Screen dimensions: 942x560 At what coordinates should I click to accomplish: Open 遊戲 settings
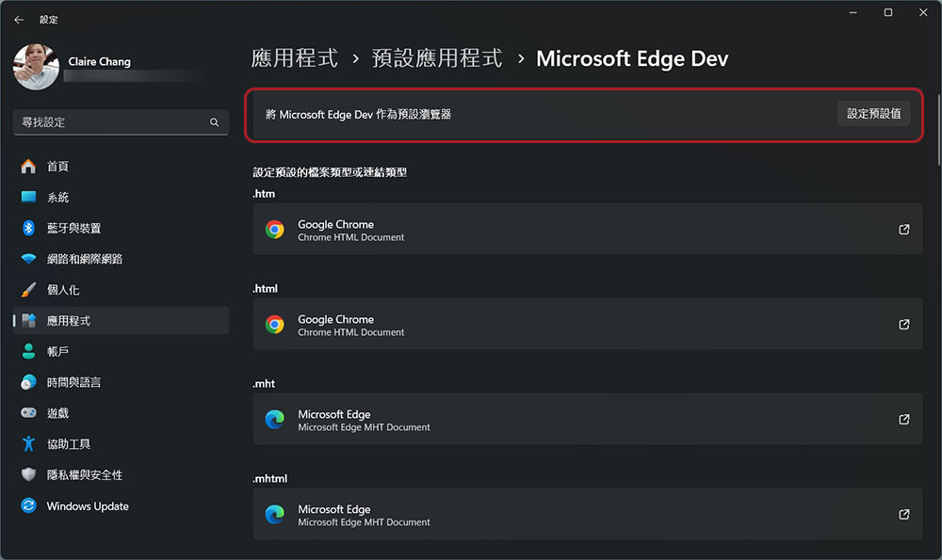[x=121, y=413]
